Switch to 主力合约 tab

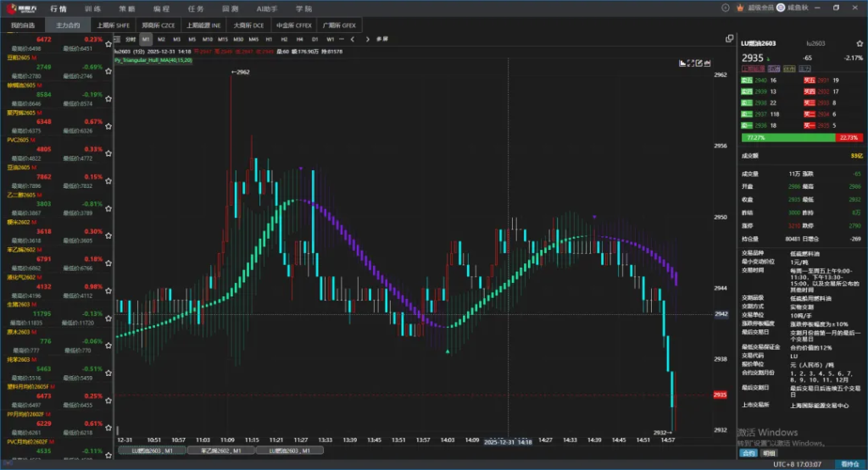(x=68, y=25)
